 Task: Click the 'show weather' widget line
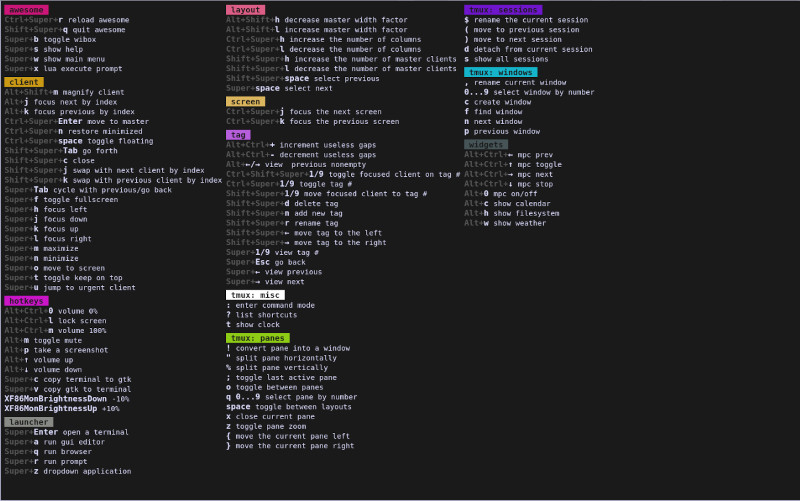click(x=505, y=223)
